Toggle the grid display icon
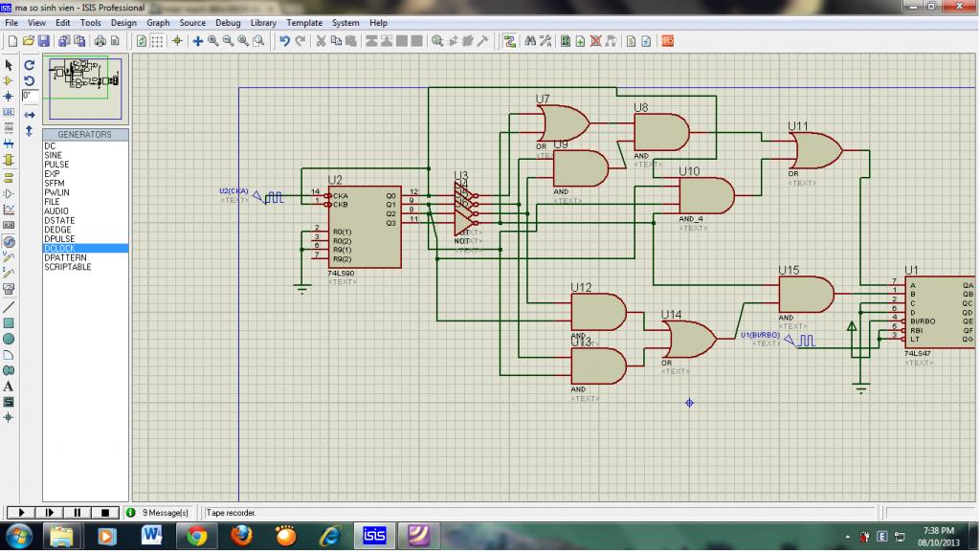 point(157,41)
